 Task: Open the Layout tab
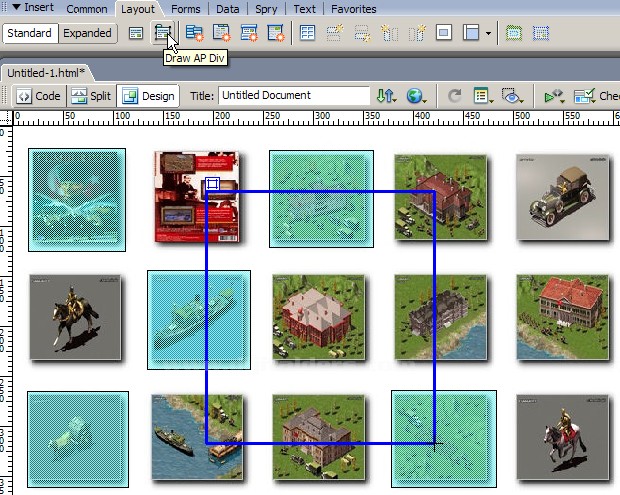138,9
